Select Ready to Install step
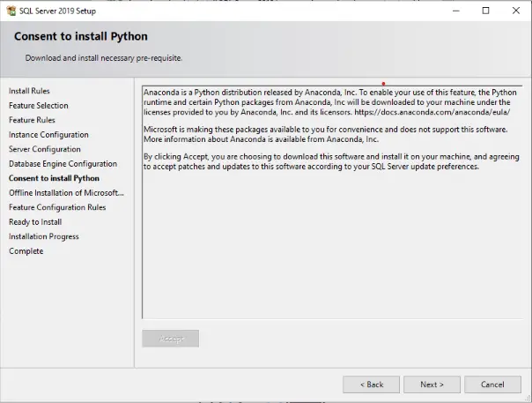Screen dimensions: 532x403 35,222
